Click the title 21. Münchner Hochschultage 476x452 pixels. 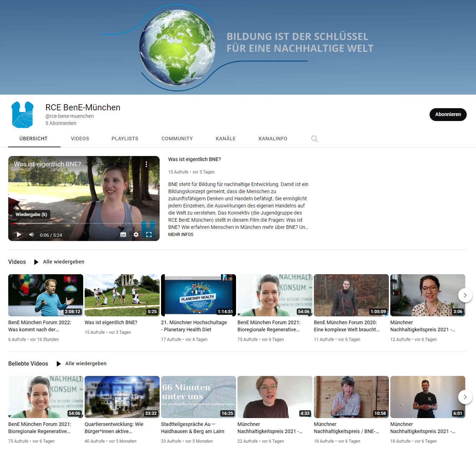194,326
